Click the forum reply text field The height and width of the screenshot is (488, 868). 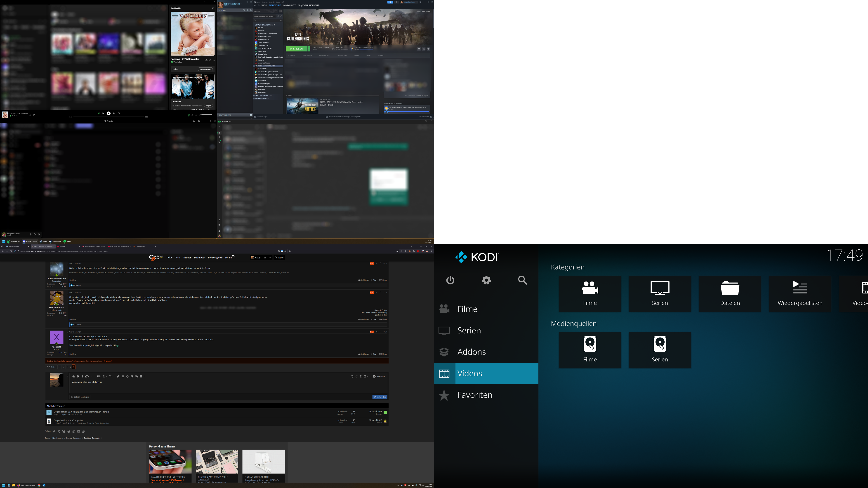[228, 386]
